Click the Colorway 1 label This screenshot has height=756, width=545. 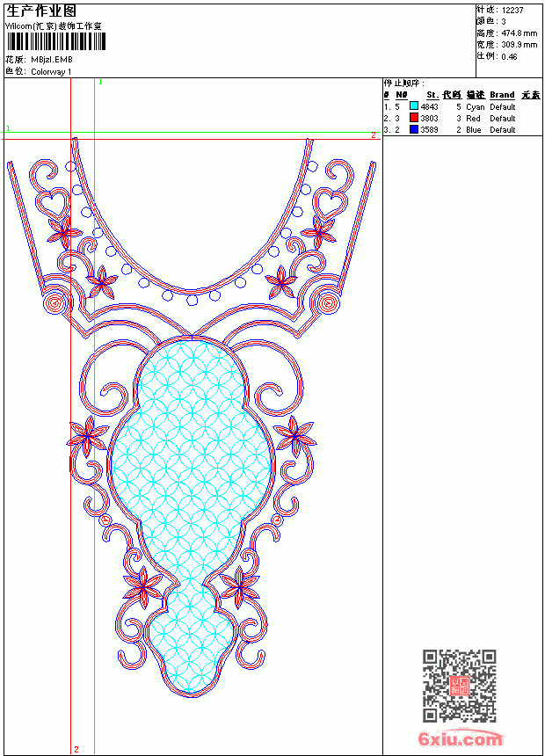[x=51, y=71]
